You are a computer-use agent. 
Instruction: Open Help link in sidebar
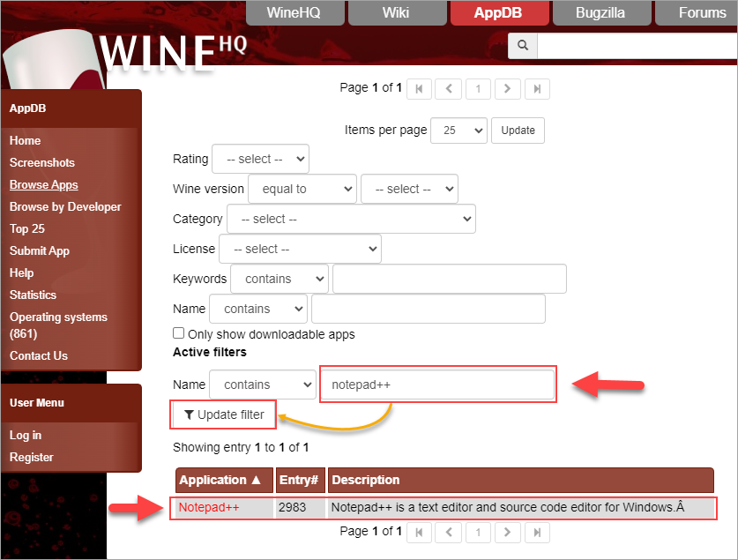pyautogui.click(x=21, y=273)
